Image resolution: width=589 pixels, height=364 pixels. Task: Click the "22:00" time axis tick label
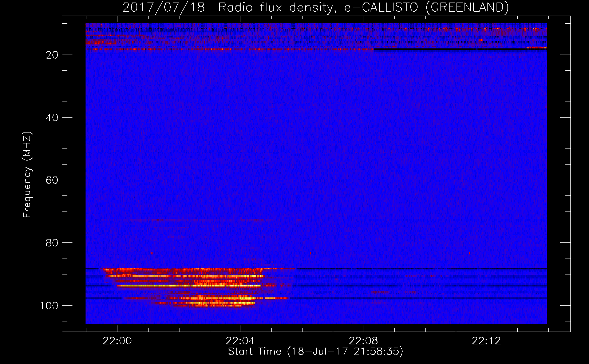[117, 341]
